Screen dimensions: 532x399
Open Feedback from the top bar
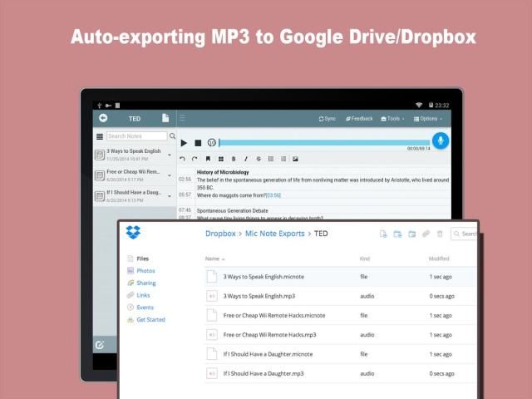coord(359,119)
